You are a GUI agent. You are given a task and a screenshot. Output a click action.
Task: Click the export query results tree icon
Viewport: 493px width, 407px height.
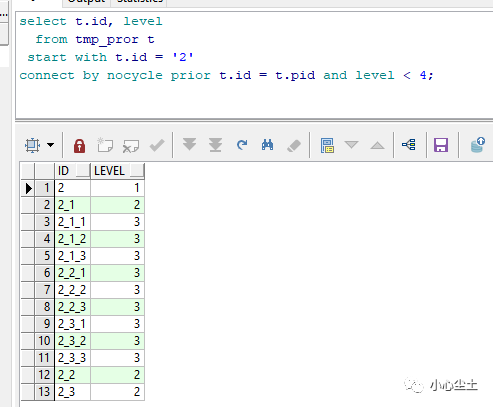[x=409, y=145]
